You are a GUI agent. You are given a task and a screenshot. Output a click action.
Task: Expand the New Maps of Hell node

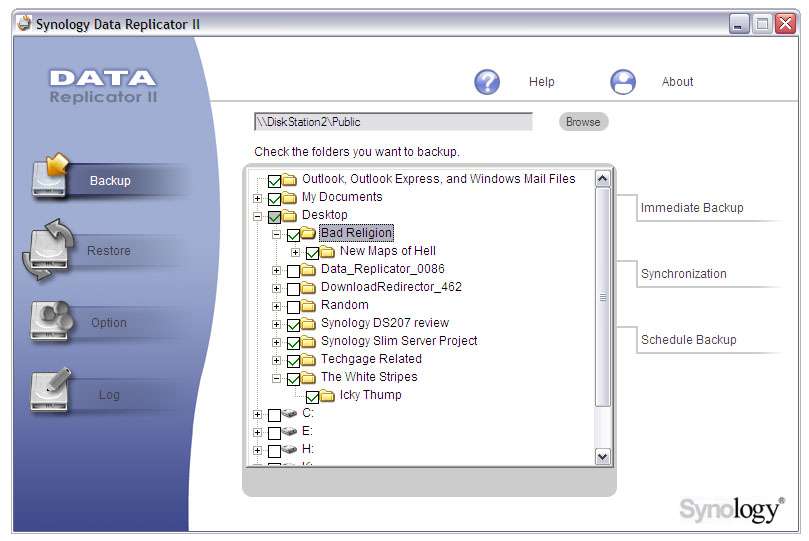(x=295, y=253)
